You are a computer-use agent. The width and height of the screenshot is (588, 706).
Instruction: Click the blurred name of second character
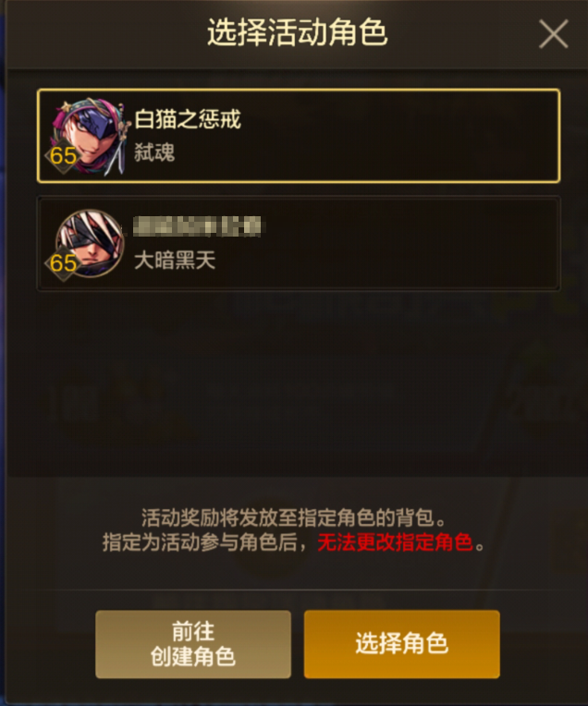[197, 226]
